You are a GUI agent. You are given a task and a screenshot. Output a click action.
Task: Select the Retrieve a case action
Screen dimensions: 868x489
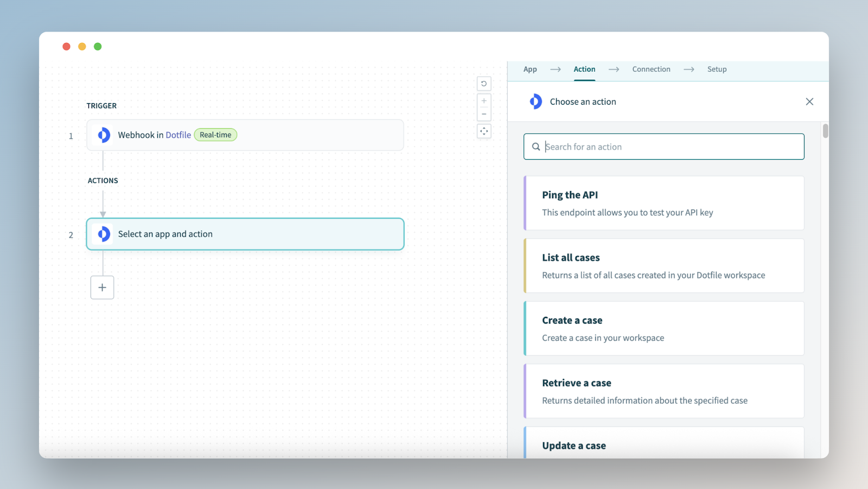pyautogui.click(x=663, y=391)
